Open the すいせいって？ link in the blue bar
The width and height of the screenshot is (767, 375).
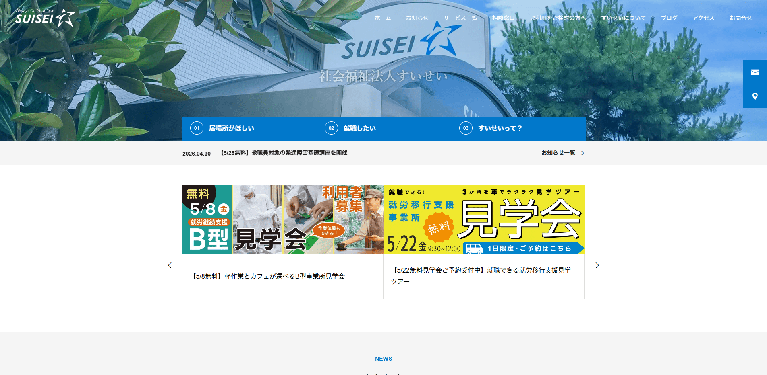[500, 129]
